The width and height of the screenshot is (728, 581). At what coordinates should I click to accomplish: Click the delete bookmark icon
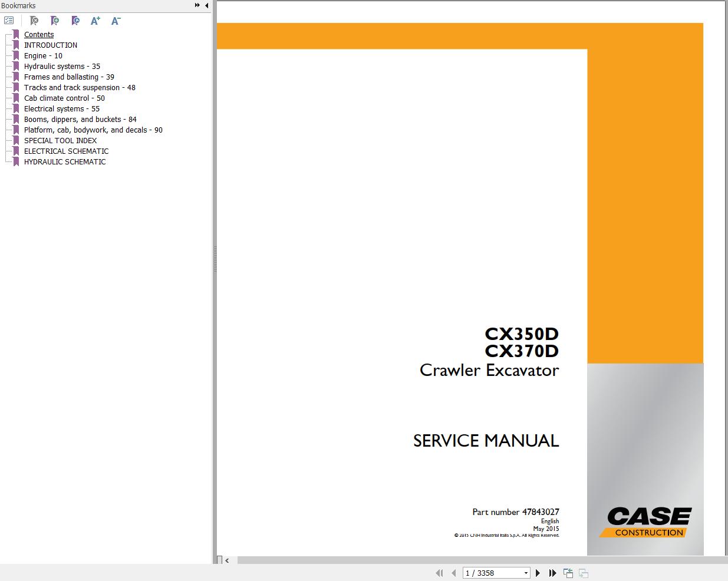tap(34, 21)
